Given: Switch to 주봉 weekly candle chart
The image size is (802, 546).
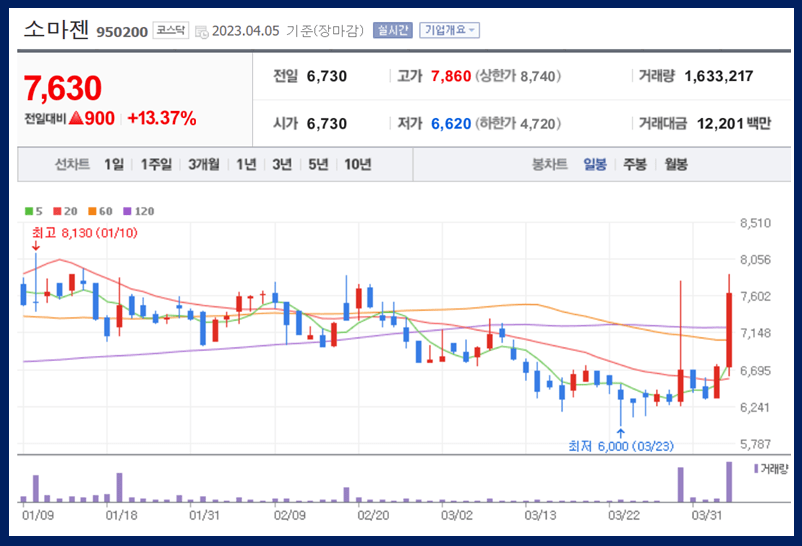Looking at the screenshot, I should coord(635,164).
